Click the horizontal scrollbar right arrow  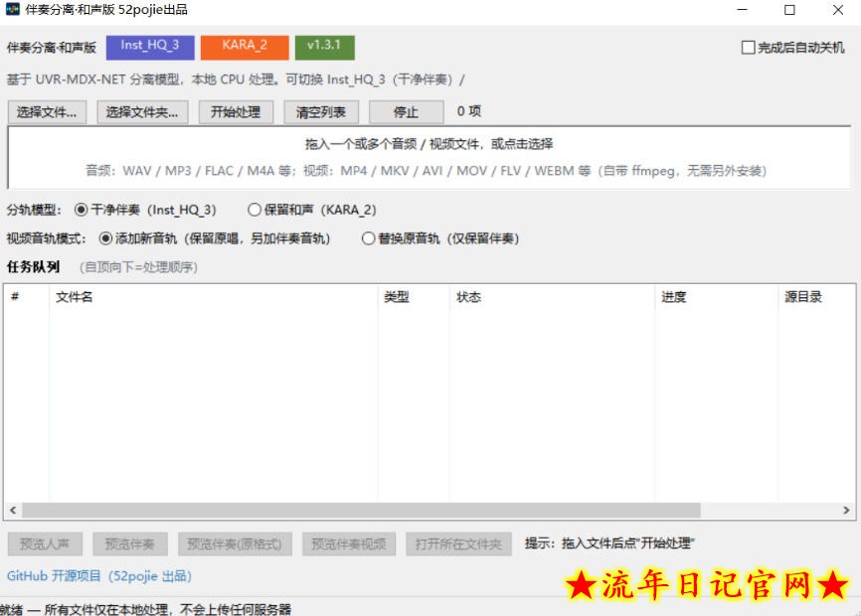846,510
